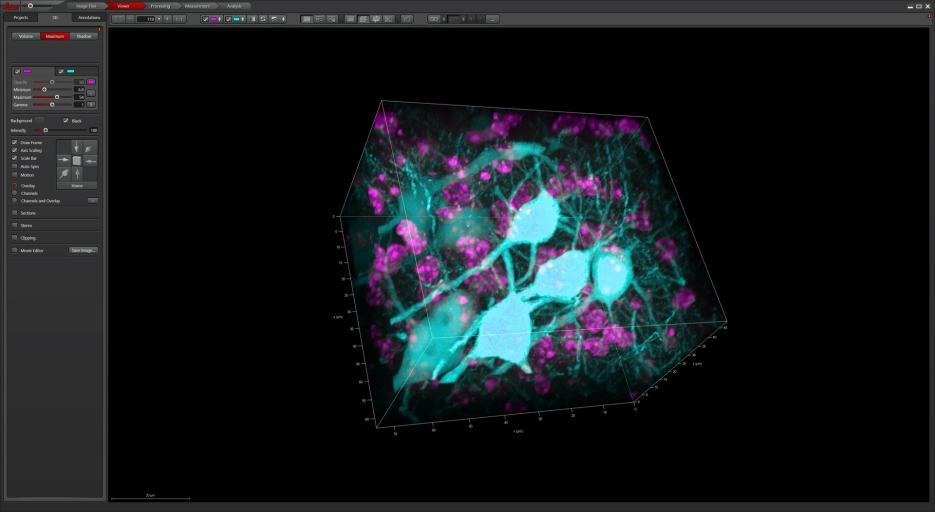Screen dimensions: 935x512
Task: Click third icon of the four-icon toolbar group
Action: click(376, 19)
